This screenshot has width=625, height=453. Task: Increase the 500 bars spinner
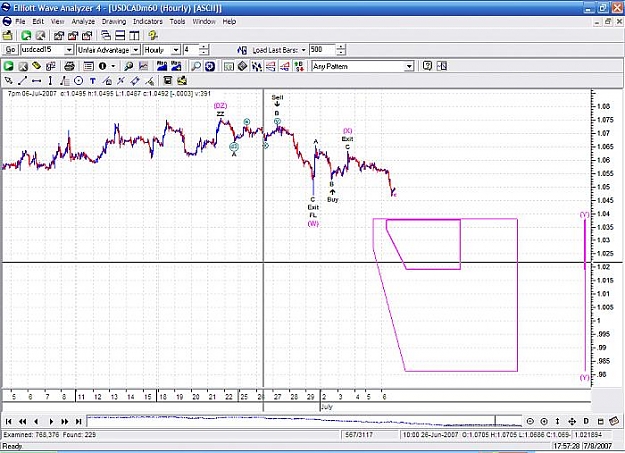(x=341, y=47)
